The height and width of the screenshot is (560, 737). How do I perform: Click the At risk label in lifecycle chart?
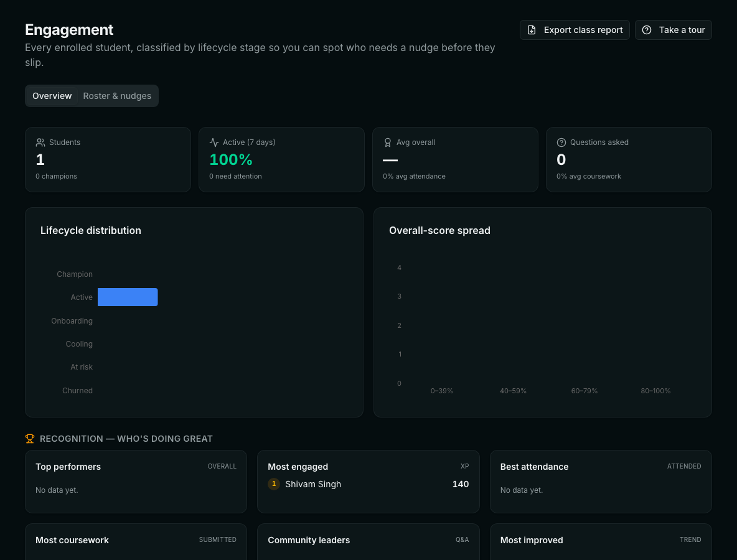(x=82, y=367)
